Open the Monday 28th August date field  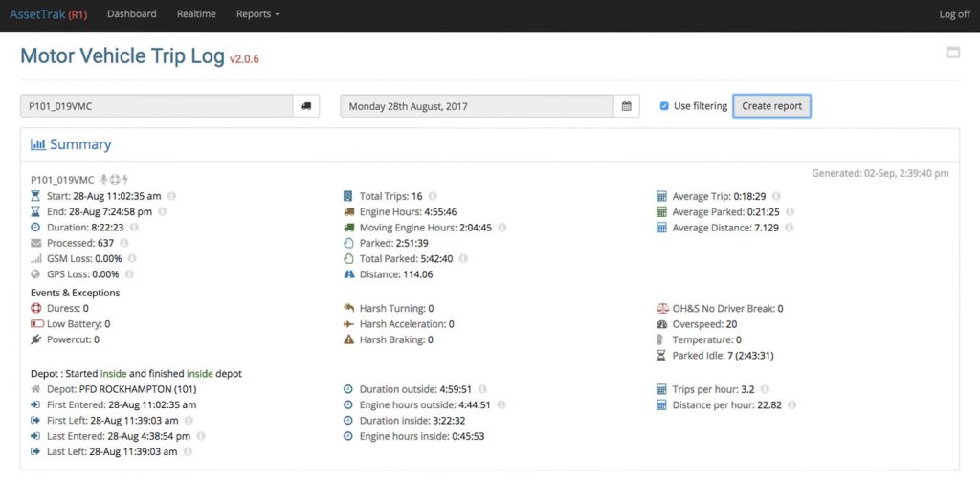click(477, 106)
